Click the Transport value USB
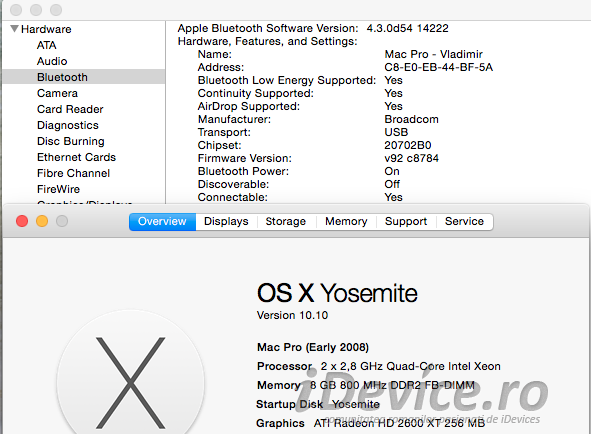 pos(396,132)
